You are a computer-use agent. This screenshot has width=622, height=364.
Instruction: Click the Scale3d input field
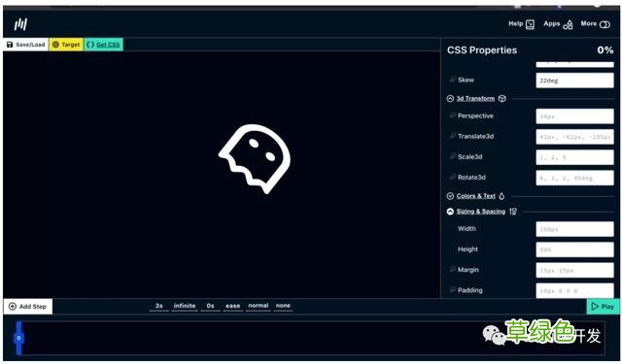[x=574, y=157]
